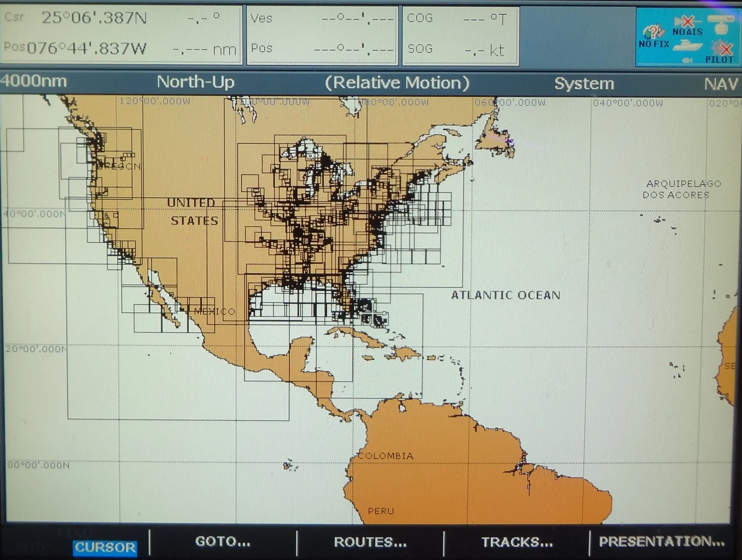Image resolution: width=742 pixels, height=560 pixels.
Task: Click the (Relative Motion) mode label
Action: (397, 83)
